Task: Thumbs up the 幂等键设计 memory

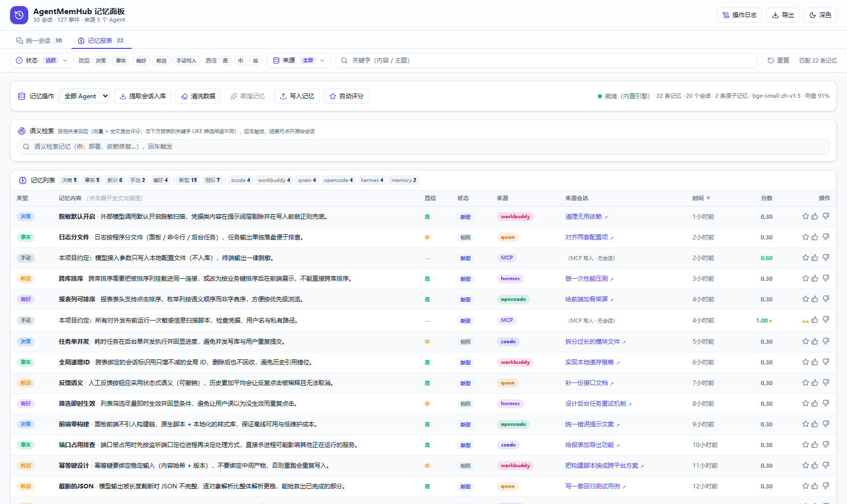Action: point(815,465)
